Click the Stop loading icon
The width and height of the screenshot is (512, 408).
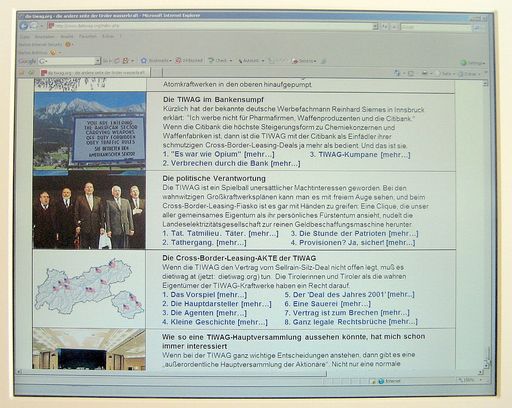[395, 27]
